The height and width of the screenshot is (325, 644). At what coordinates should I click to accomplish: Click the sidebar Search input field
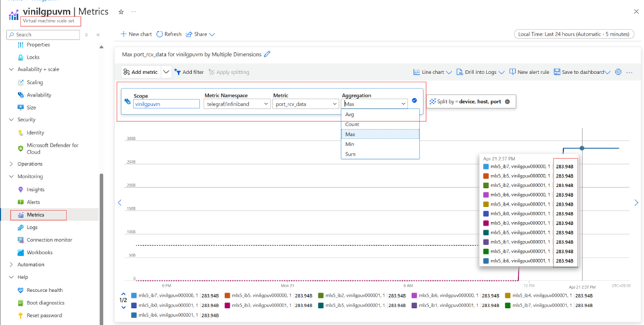click(45, 34)
